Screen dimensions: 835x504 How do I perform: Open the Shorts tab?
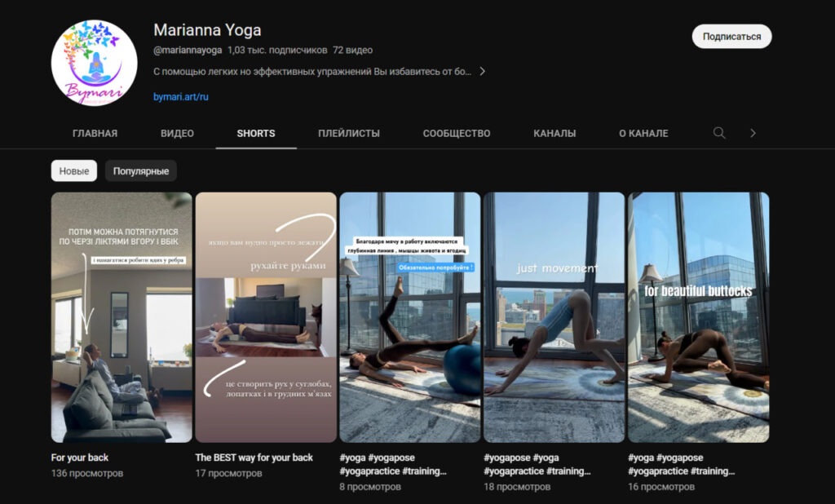point(256,134)
